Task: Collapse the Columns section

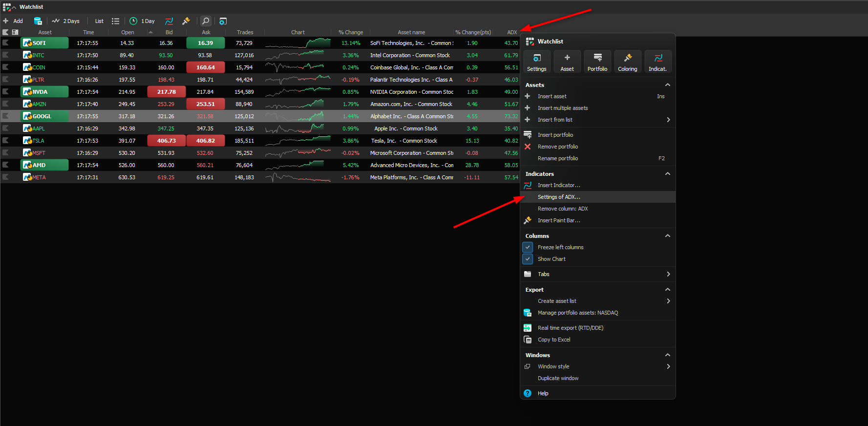Action: click(x=668, y=236)
